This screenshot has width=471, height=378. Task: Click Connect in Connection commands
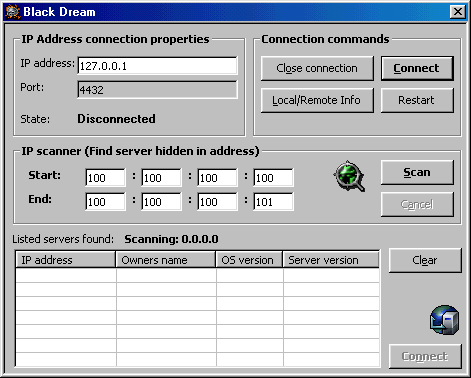(x=417, y=68)
